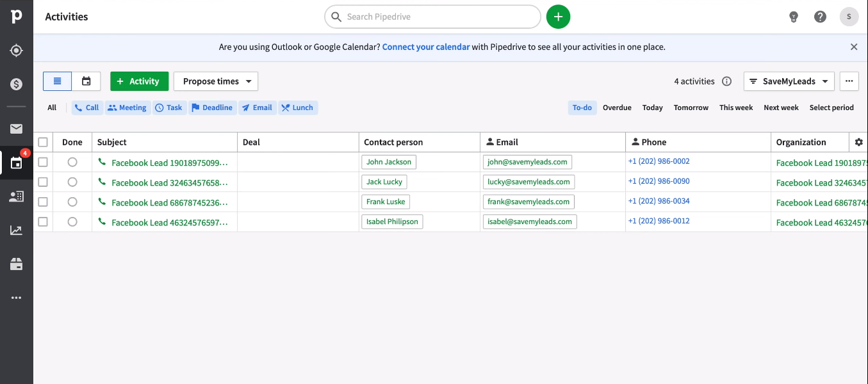
Task: Open the Pipedrive logo home
Action: click(x=17, y=17)
